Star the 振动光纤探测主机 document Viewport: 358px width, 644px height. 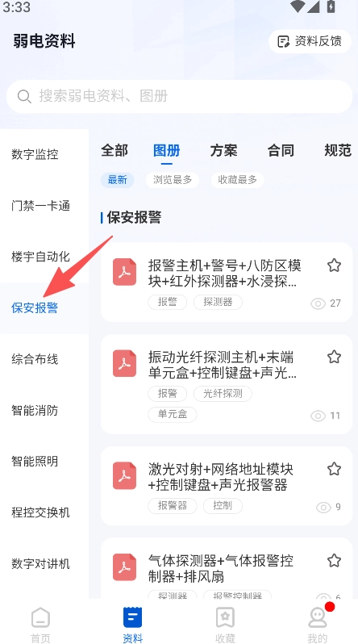pos(334,357)
